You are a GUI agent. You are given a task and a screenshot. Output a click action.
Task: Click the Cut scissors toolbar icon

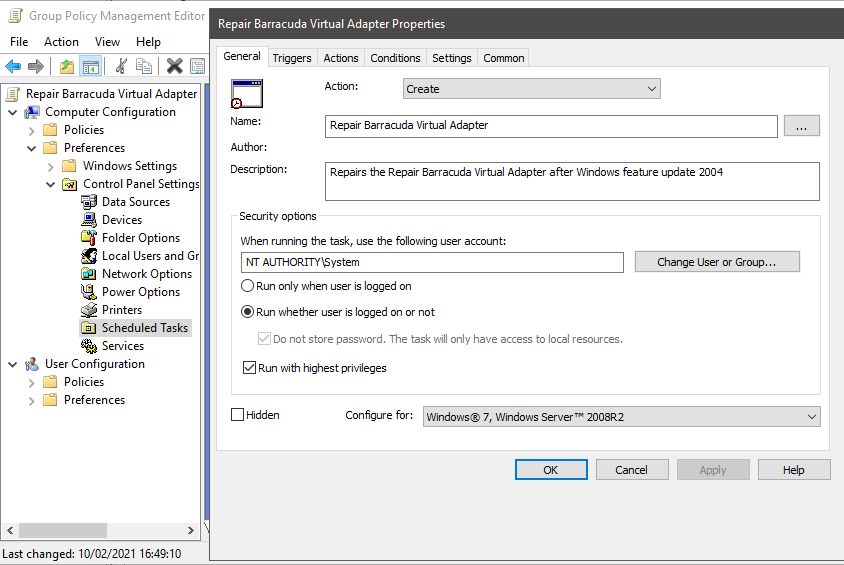coord(121,66)
